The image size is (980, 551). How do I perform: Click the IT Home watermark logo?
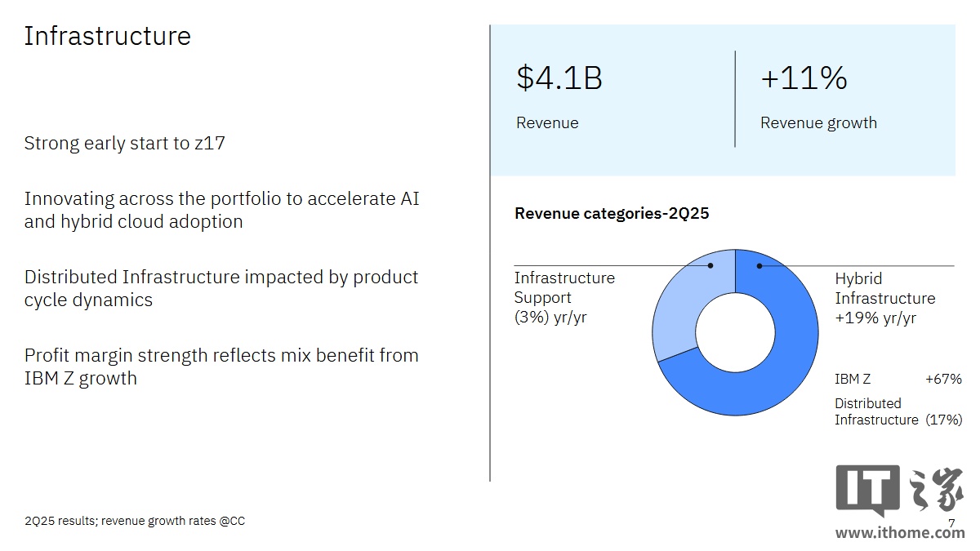click(898, 491)
